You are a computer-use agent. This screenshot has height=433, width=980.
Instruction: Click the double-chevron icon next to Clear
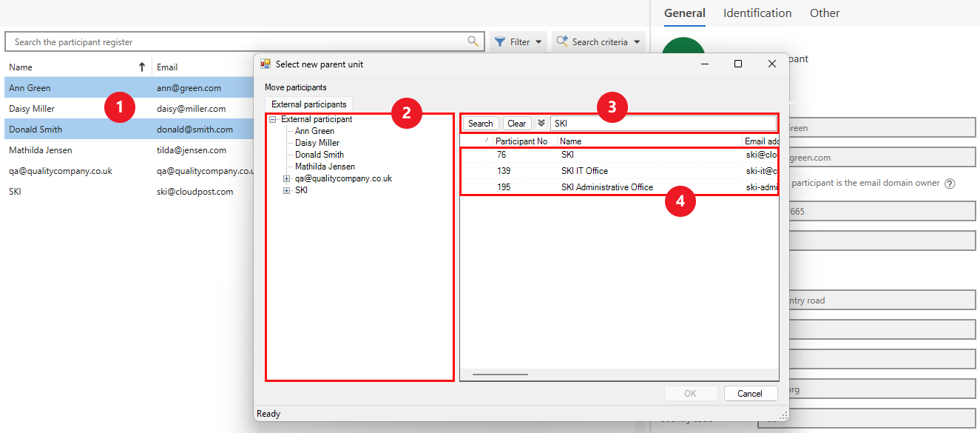[541, 124]
